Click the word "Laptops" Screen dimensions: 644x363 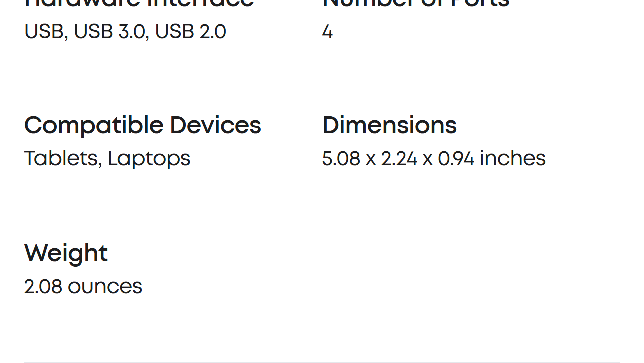point(149,159)
